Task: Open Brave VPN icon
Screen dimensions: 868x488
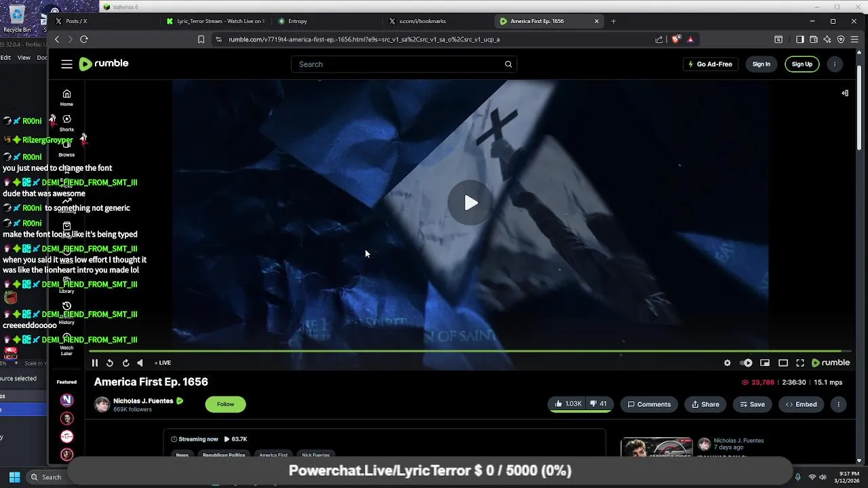Action: pyautogui.click(x=841, y=39)
